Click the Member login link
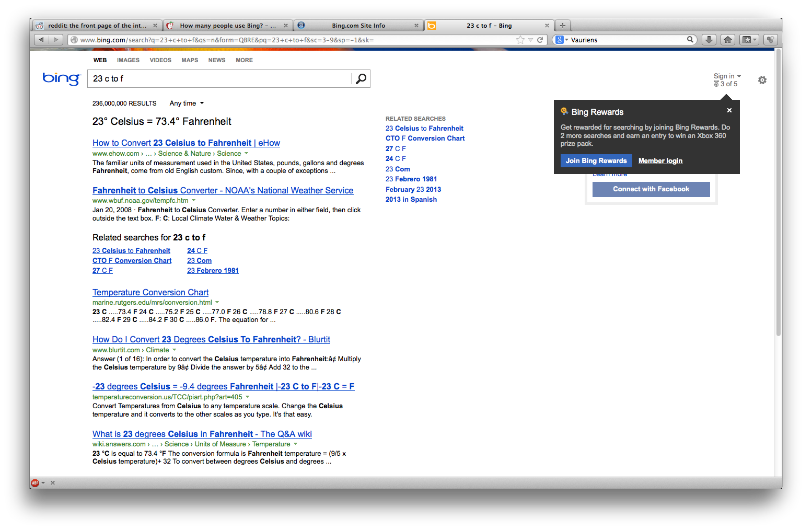The height and width of the screenshot is (530, 812). pos(660,161)
